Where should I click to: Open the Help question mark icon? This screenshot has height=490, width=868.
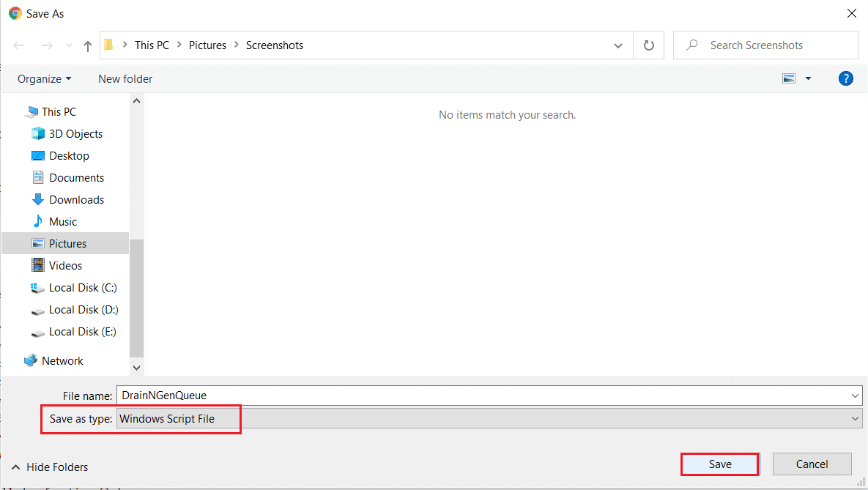pos(845,78)
